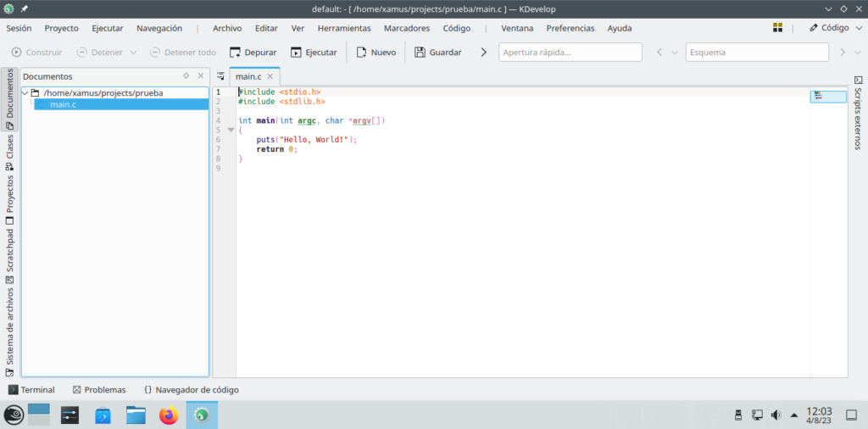The width and height of the screenshot is (868, 429).
Task: Click the working sets grid icon
Action: [x=778, y=28]
